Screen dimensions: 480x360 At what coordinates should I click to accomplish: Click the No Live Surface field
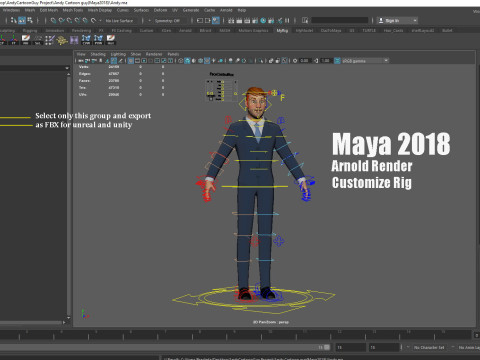tap(119, 21)
